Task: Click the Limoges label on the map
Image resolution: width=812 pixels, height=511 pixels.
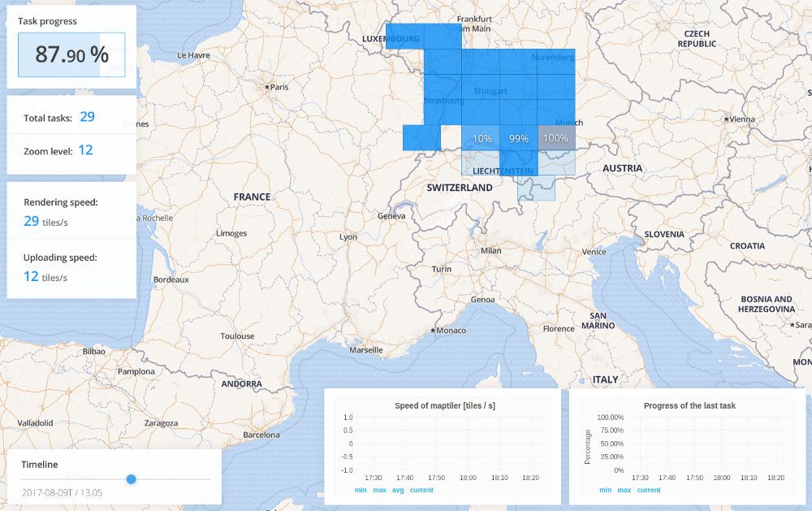Action: [x=231, y=233]
